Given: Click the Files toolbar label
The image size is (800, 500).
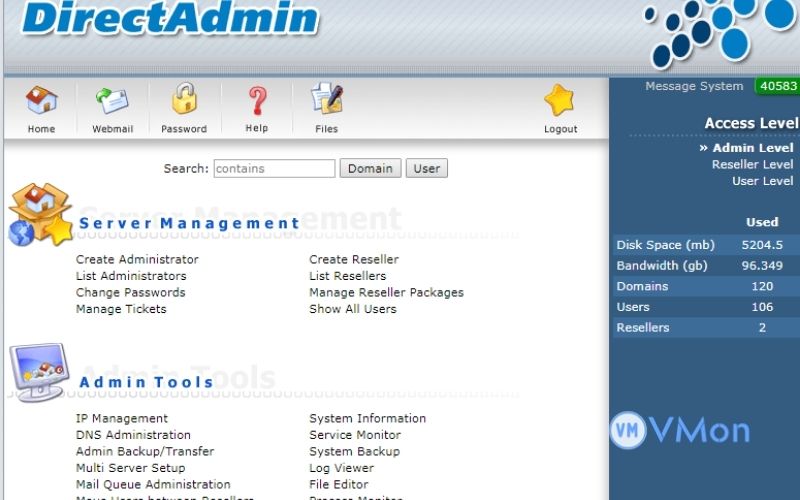Looking at the screenshot, I should tap(327, 129).
